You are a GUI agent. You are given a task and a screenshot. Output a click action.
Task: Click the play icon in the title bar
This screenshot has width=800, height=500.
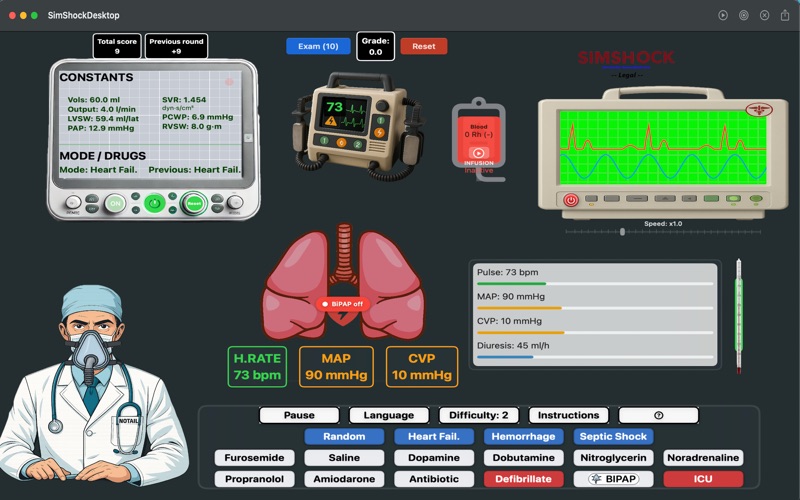[723, 15]
